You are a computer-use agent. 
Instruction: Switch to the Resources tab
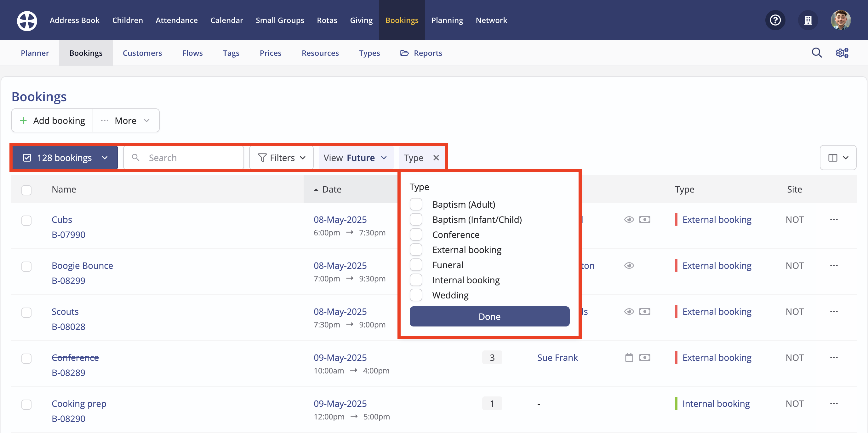pyautogui.click(x=320, y=53)
